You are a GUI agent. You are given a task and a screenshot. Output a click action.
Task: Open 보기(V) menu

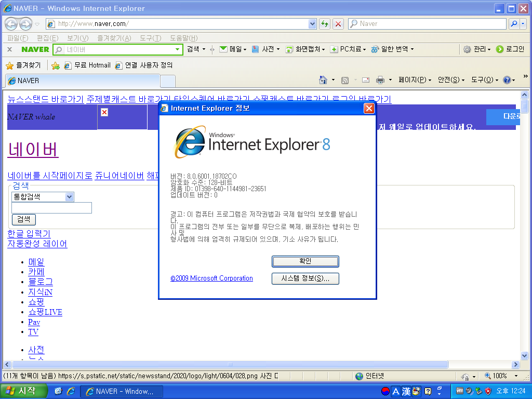coord(78,38)
